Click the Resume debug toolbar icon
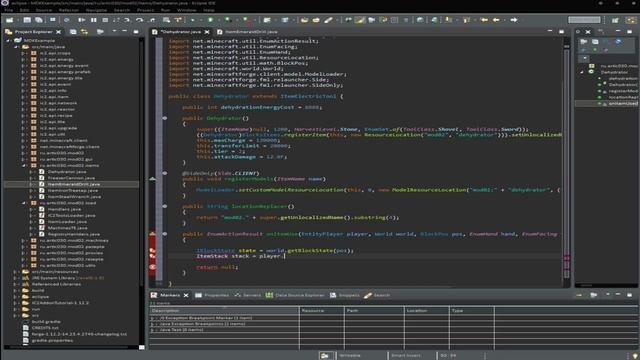This screenshot has height=360, width=640. pyautogui.click(x=82, y=20)
